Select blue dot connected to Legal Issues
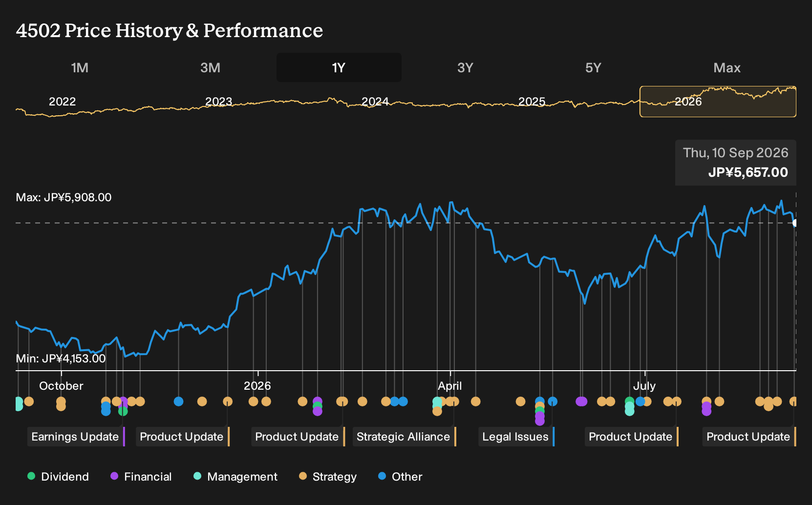This screenshot has width=812, height=505. (553, 401)
